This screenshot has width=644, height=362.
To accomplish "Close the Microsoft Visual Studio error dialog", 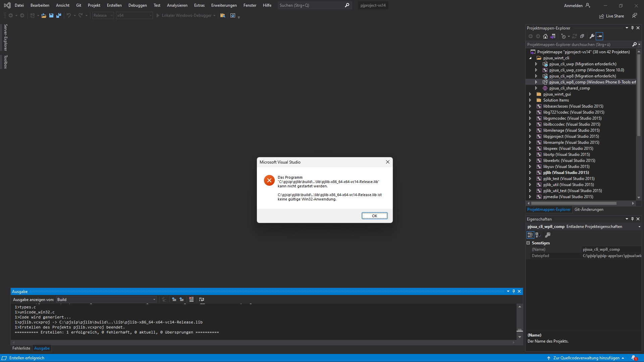I will tap(388, 162).
